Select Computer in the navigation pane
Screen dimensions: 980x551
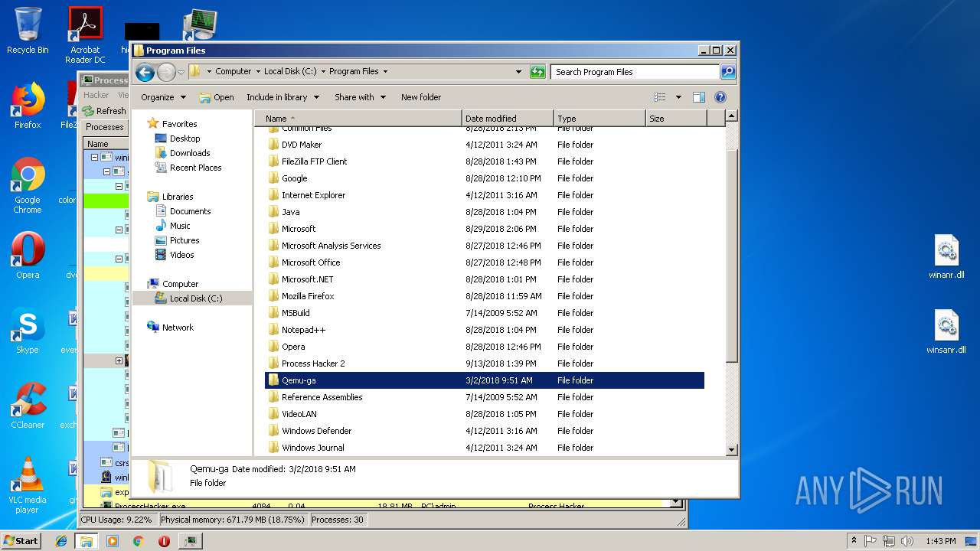[x=180, y=284]
